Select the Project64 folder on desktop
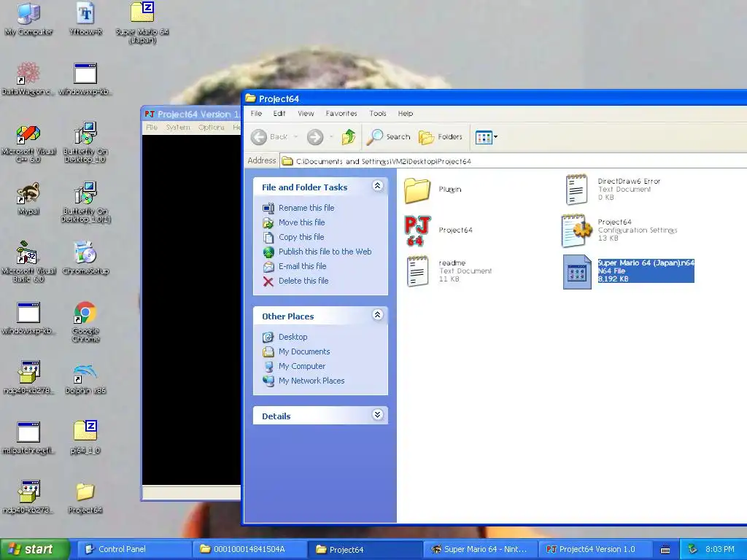Viewport: 747px width, 560px height. (x=85, y=497)
